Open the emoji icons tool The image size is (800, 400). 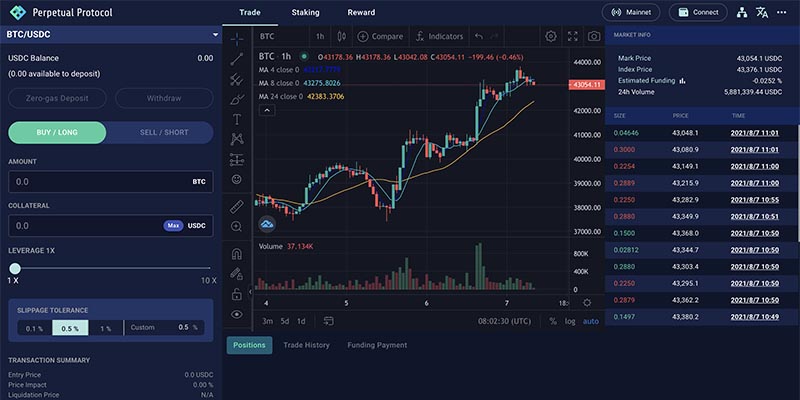coord(237,180)
